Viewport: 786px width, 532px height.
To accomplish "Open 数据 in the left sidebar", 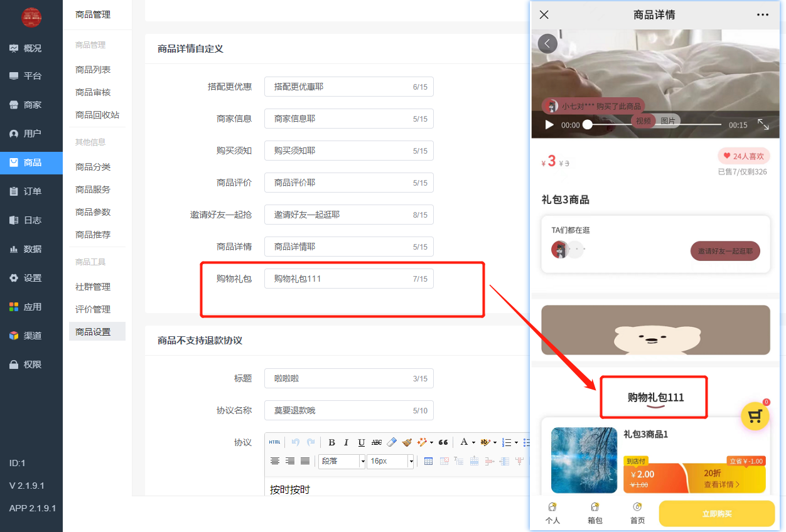I will point(31,249).
